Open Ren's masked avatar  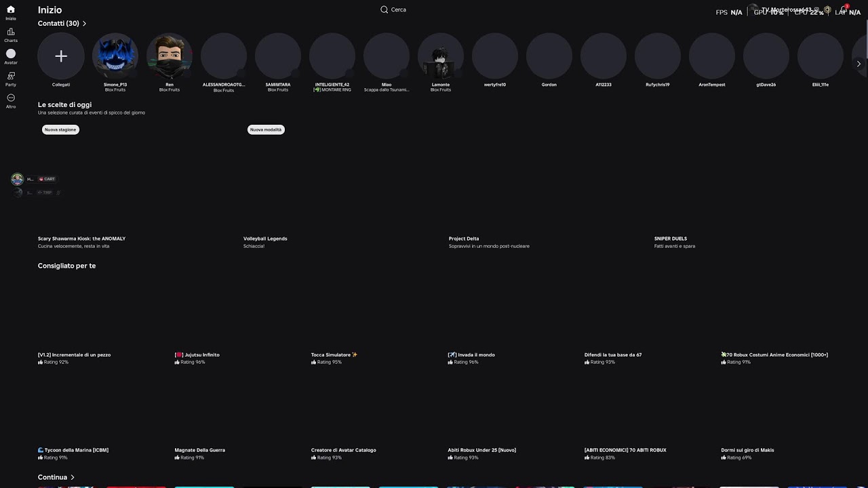point(170,56)
